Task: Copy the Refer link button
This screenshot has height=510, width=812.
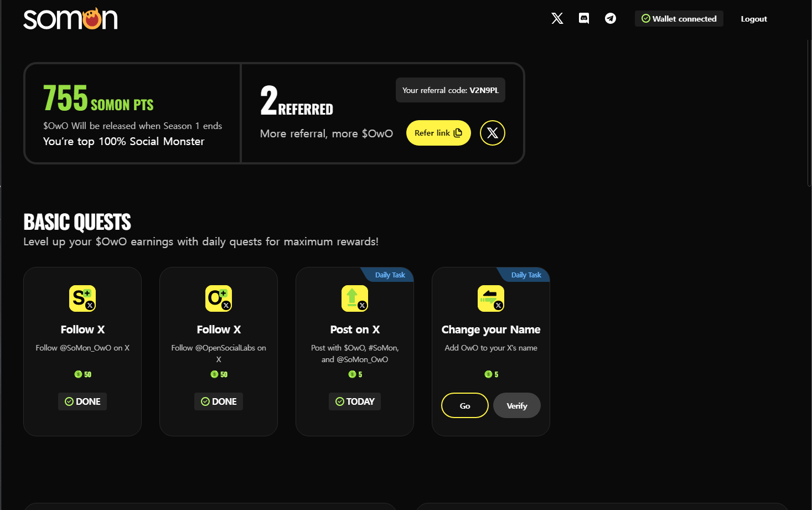Action: [x=438, y=133]
